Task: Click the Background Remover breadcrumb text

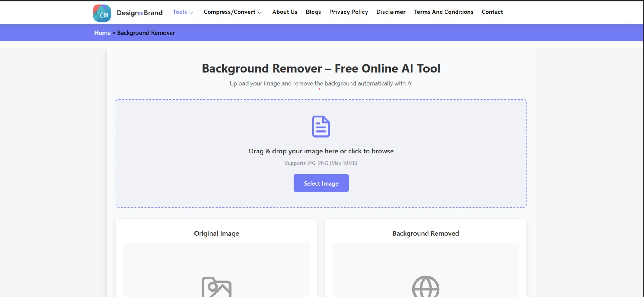Action: pyautogui.click(x=146, y=33)
